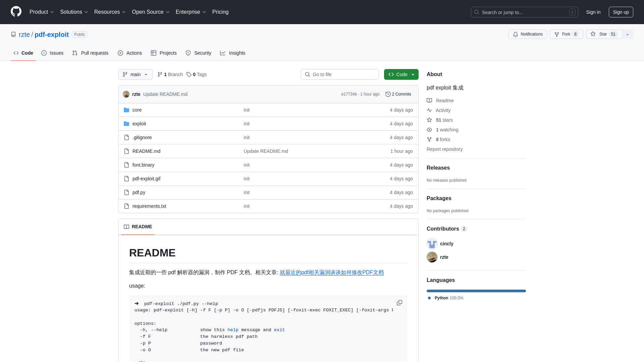
Task: Click the GitHub octocat logo
Action: click(x=16, y=12)
